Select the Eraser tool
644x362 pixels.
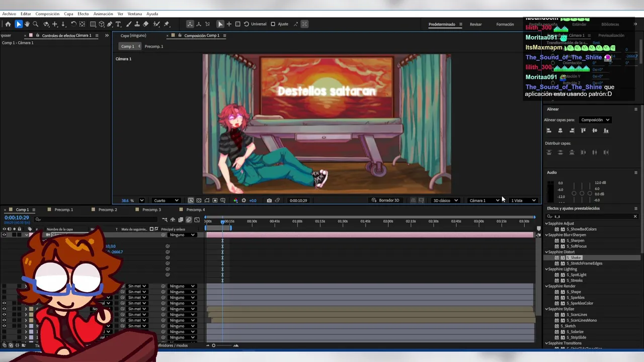click(x=146, y=24)
